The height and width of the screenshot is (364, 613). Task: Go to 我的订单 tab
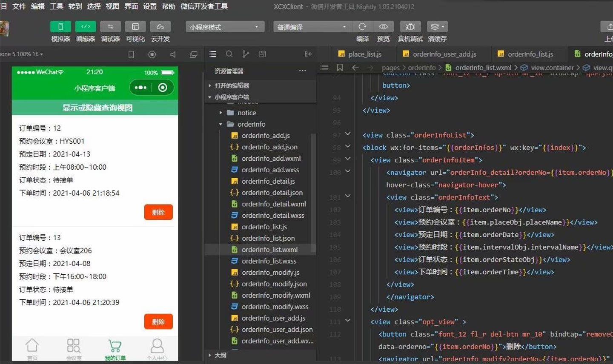[x=115, y=350]
